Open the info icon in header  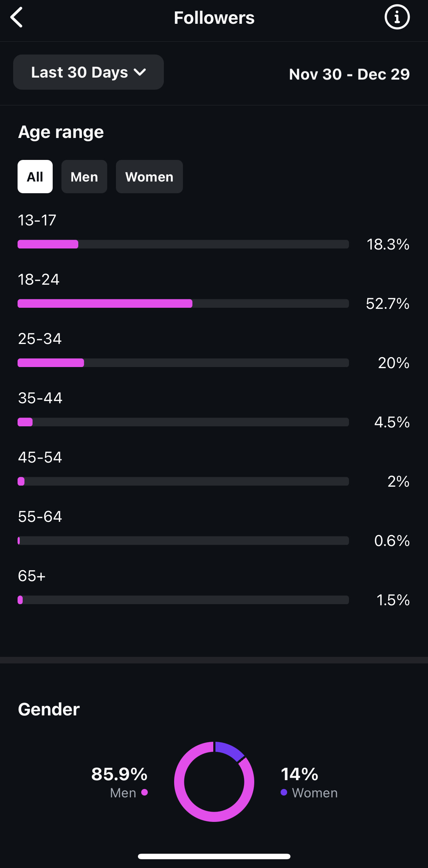tap(397, 17)
